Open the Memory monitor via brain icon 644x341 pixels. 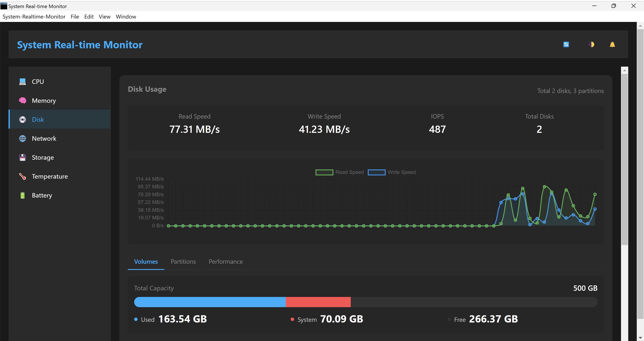point(23,100)
